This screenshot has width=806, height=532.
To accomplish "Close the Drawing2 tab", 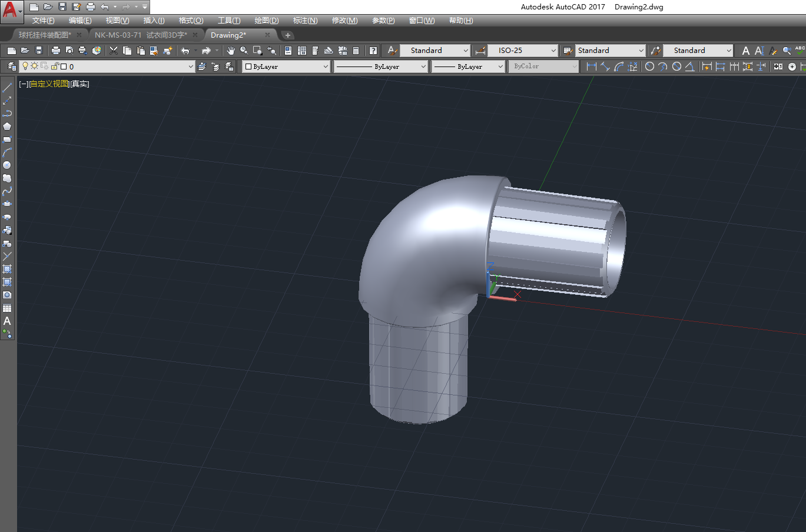I will coord(267,35).
